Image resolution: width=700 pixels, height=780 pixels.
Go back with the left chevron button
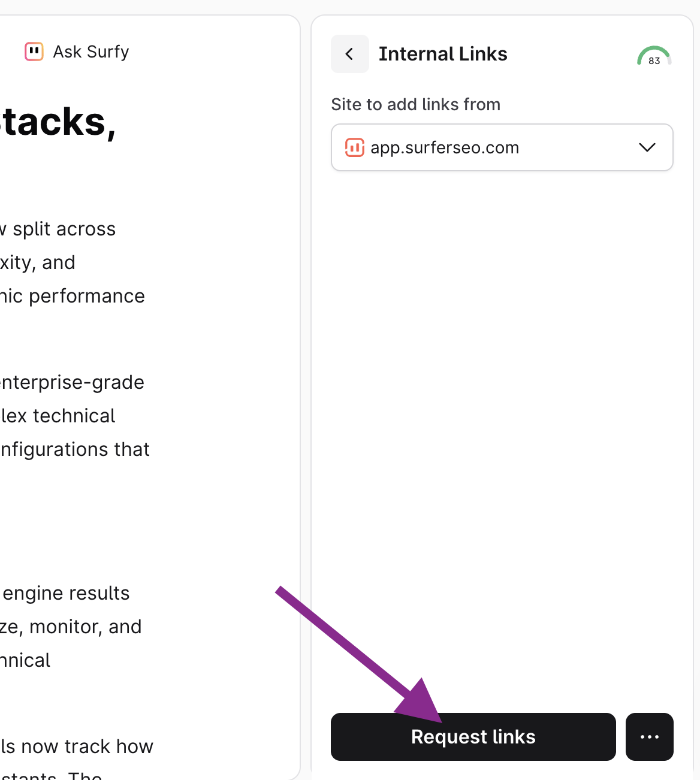[349, 54]
